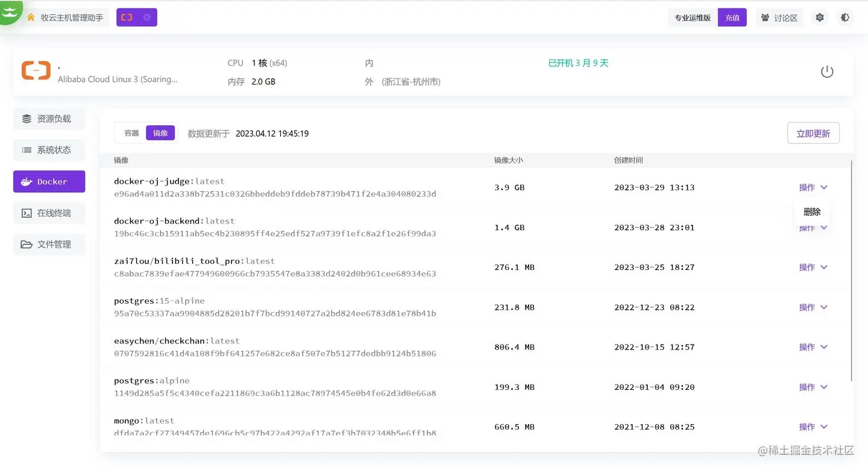
Task: Click the zai7lou/bilibili_tool_pro:latest image name
Action: point(195,261)
